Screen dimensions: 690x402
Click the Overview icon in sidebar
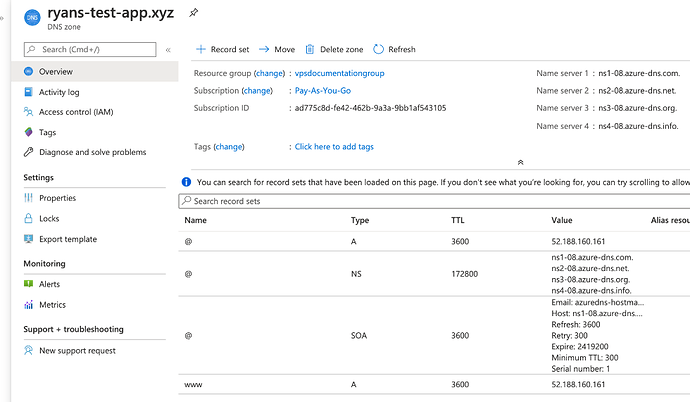[x=29, y=71]
